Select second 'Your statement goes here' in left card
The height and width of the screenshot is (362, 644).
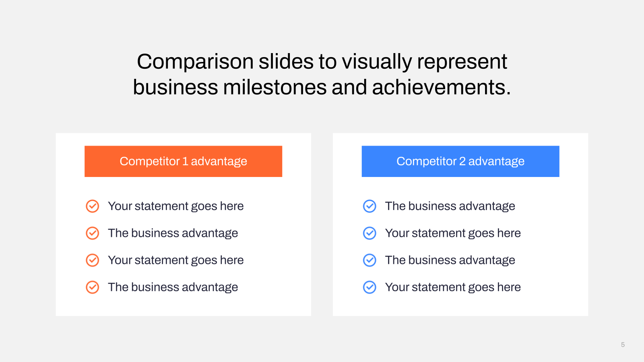point(176,260)
